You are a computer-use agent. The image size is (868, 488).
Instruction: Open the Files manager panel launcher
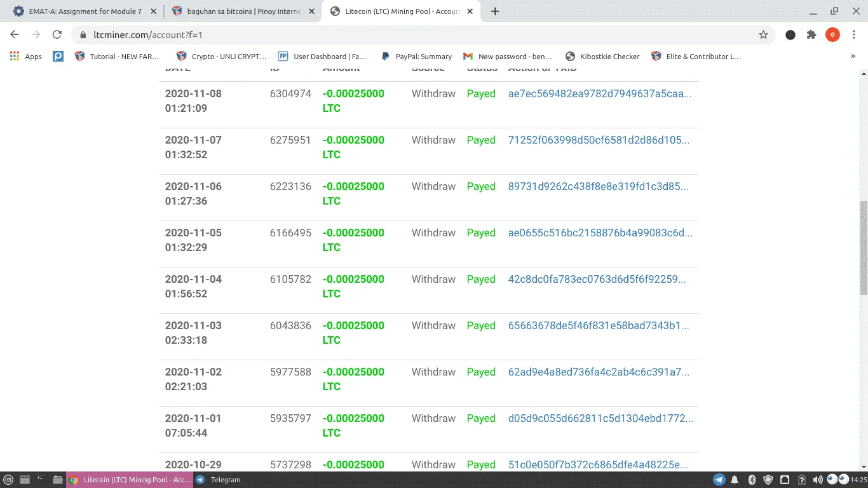[57, 480]
